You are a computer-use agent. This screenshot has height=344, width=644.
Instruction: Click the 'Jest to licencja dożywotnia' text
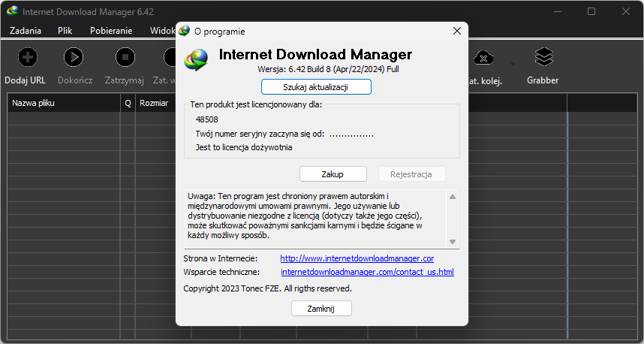tap(244, 147)
